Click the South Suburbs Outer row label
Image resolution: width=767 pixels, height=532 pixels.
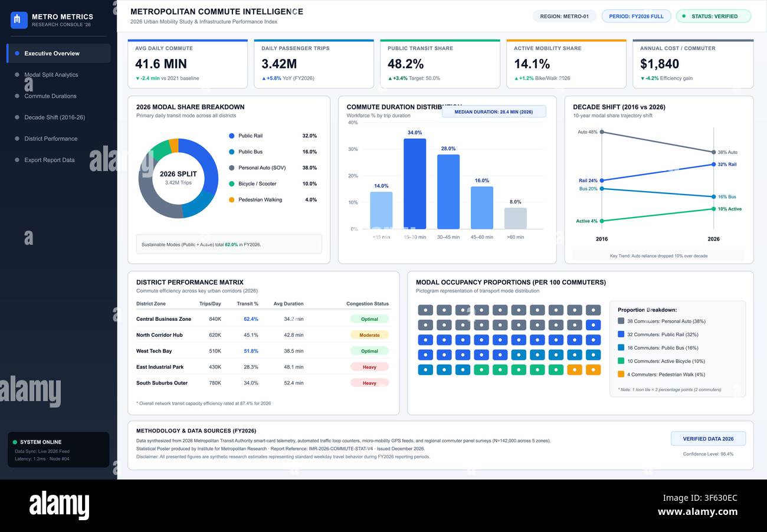[162, 383]
